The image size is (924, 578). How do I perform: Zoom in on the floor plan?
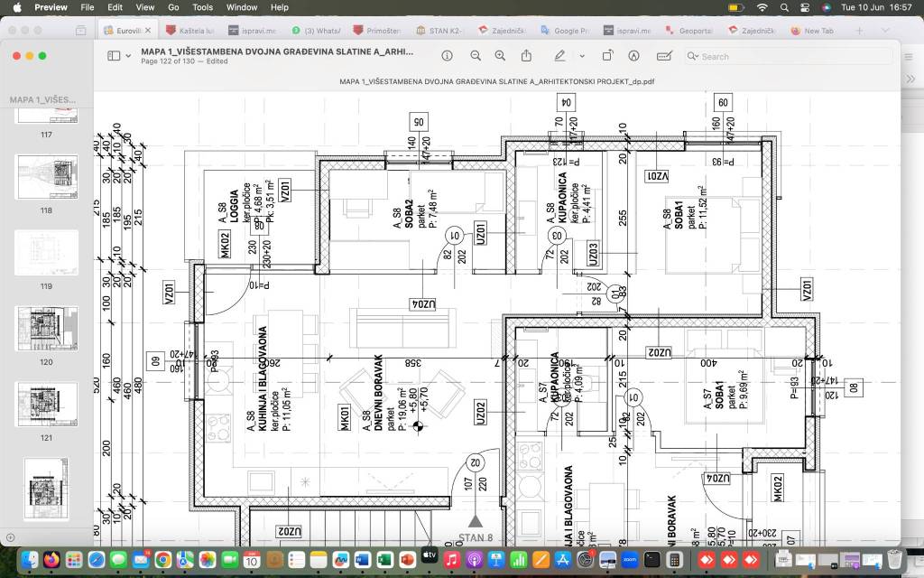[501, 56]
